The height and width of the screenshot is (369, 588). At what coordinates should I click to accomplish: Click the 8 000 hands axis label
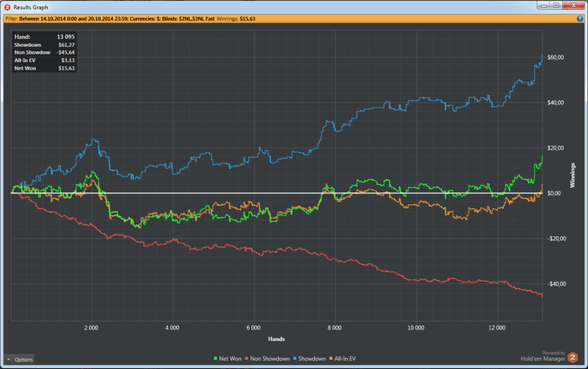coord(334,328)
